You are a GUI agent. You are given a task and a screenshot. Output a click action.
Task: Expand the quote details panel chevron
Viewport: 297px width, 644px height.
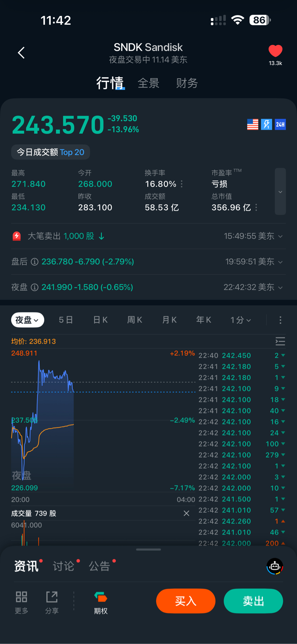(280, 191)
